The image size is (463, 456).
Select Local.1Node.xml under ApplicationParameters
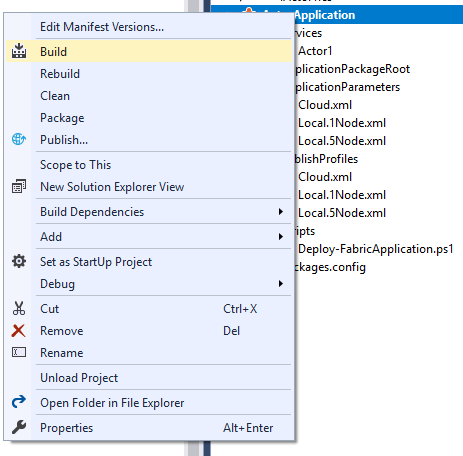(342, 123)
